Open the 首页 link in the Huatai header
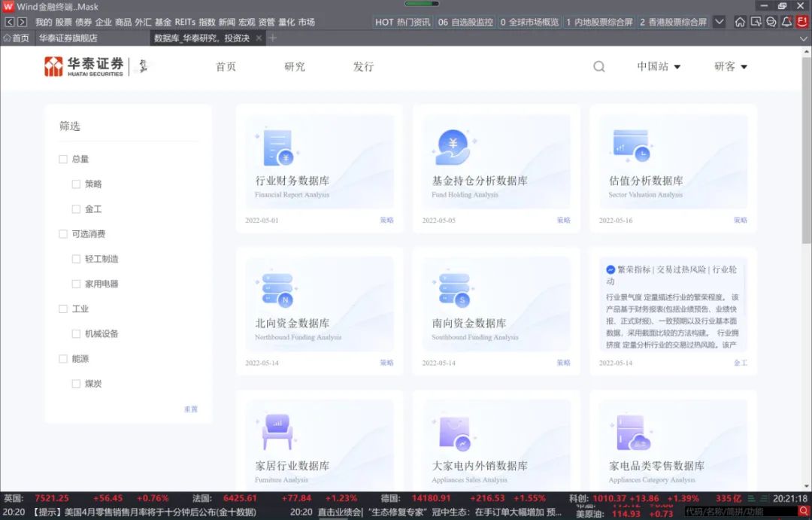This screenshot has height=520, width=812. pos(226,66)
